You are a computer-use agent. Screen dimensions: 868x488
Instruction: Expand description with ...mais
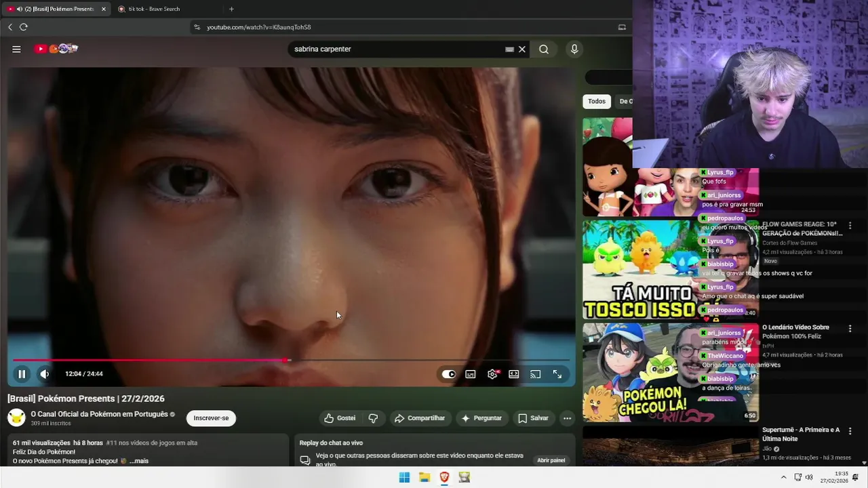pyautogui.click(x=139, y=461)
